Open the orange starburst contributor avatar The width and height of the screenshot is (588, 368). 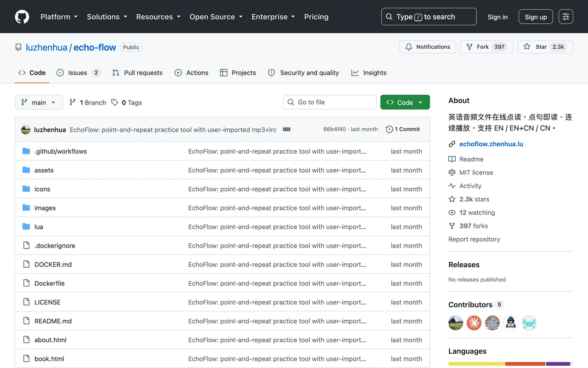click(474, 323)
